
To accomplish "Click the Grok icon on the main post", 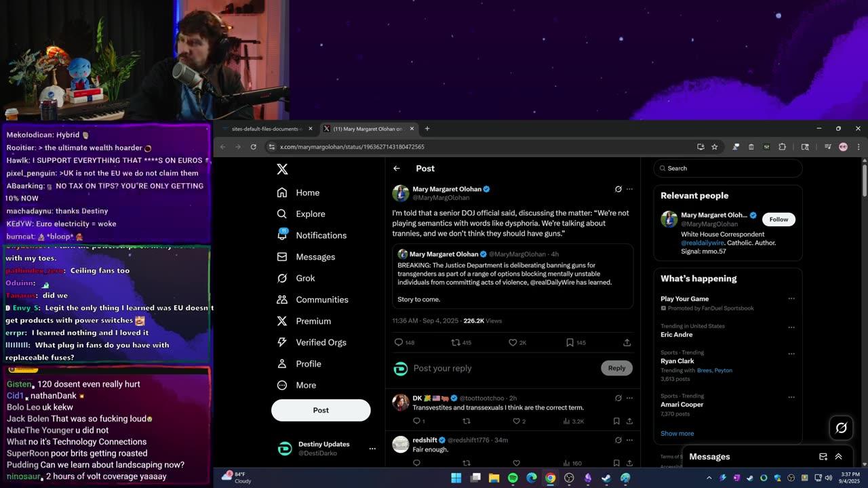I will tap(618, 189).
